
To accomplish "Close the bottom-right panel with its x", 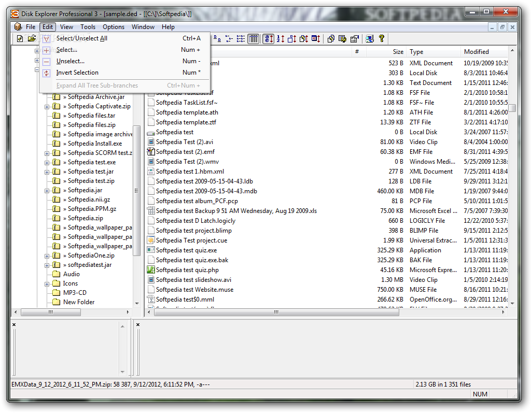I will pyautogui.click(x=138, y=324).
